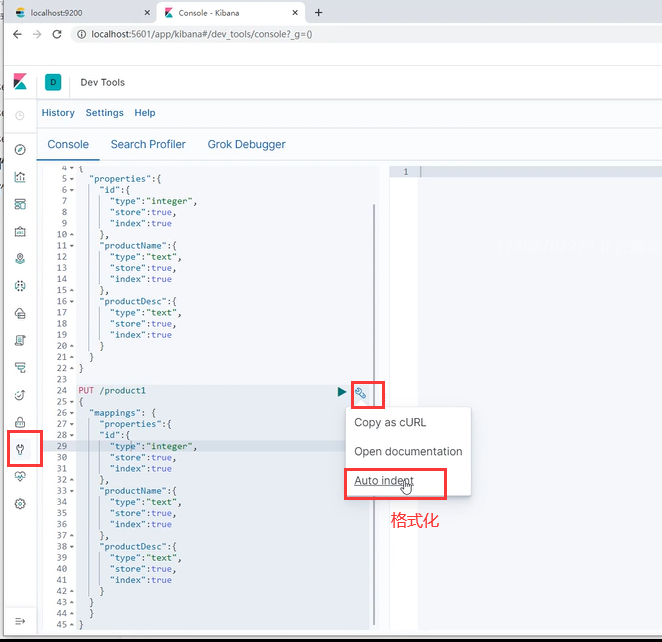662x642 pixels.
Task: Collapse the fold arrow on line 11
Action: pyautogui.click(x=72, y=246)
